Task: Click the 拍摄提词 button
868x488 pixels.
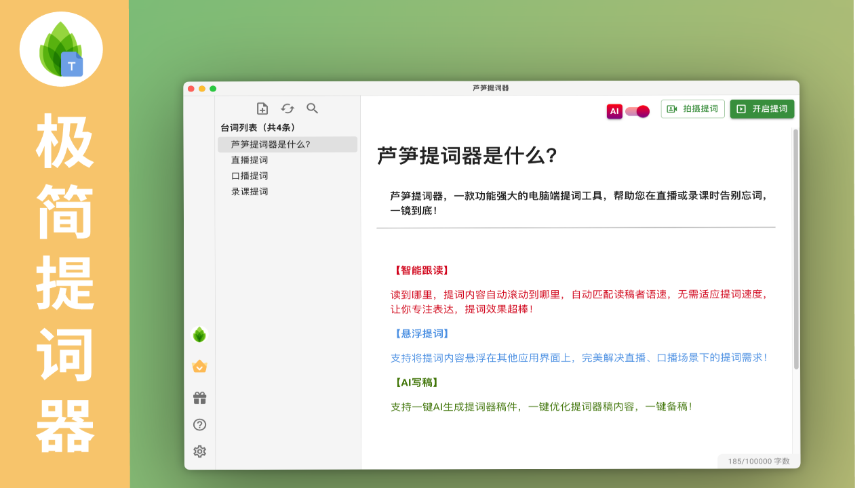Action: pos(692,109)
